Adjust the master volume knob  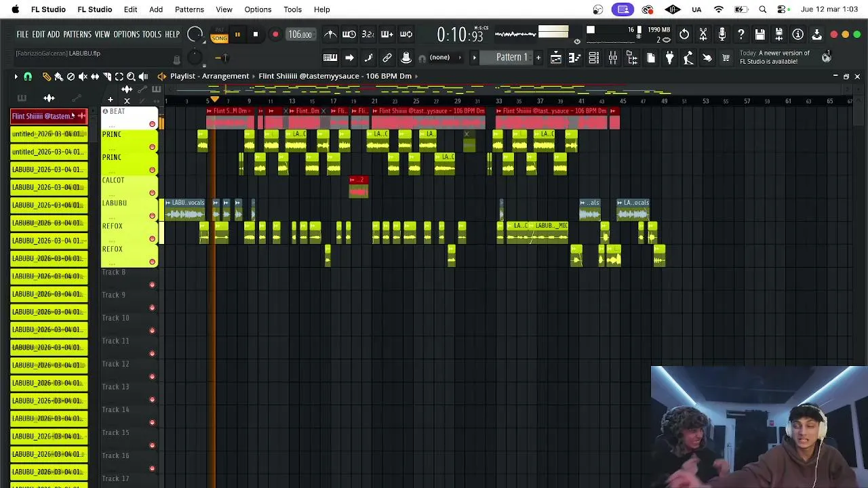(195, 34)
